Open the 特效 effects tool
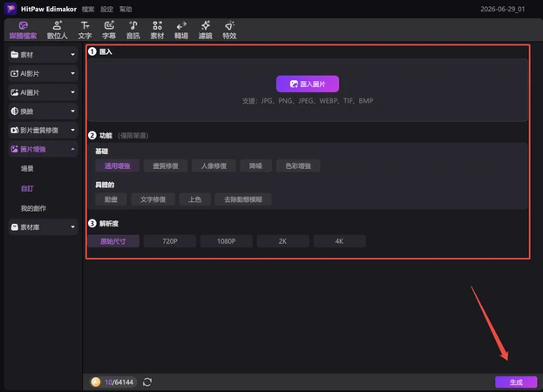Image resolution: width=543 pixels, height=392 pixels. (x=229, y=30)
